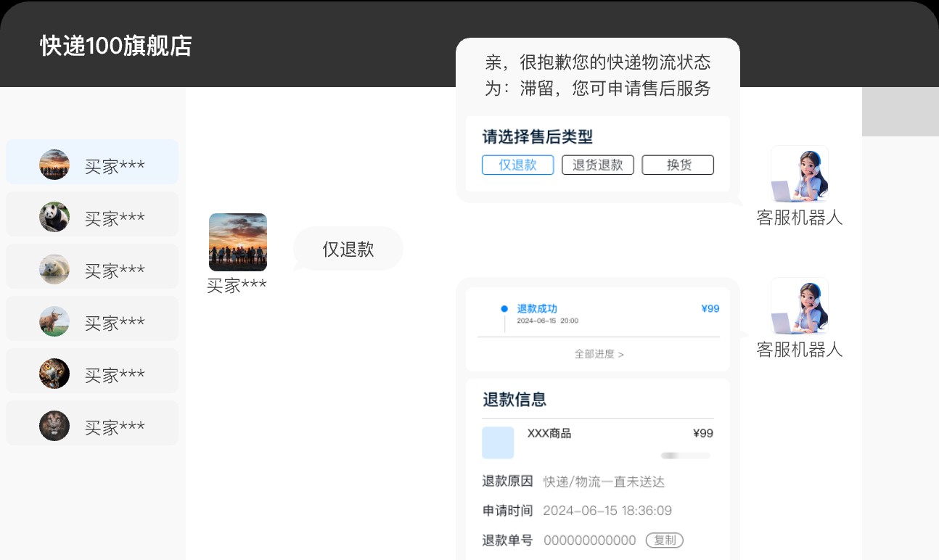Click the 仅退款 chat message bubble
This screenshot has height=560, width=939.
348,249
